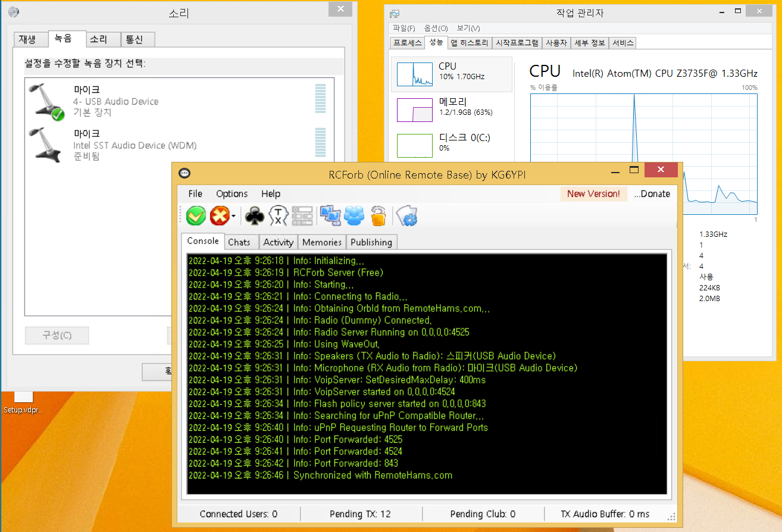This screenshot has height=532, width=782.
Task: Click the blue users group icon in RCForb
Action: pyautogui.click(x=354, y=215)
